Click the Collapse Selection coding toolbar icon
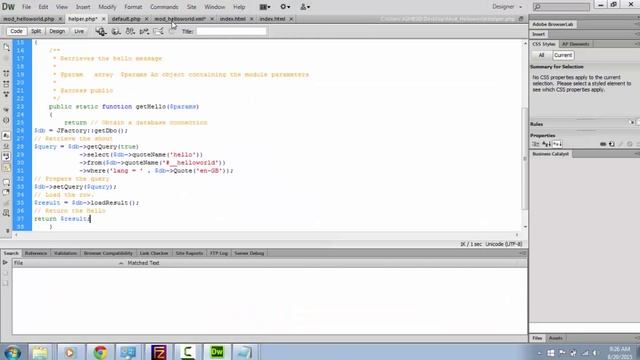640x360 pixels. [6, 84]
